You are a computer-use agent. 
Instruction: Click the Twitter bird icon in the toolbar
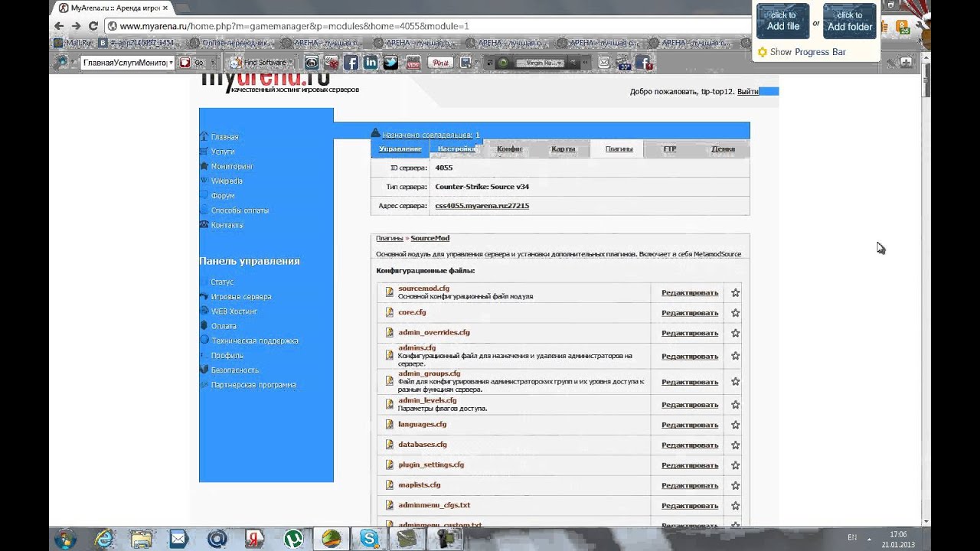pyautogui.click(x=390, y=63)
